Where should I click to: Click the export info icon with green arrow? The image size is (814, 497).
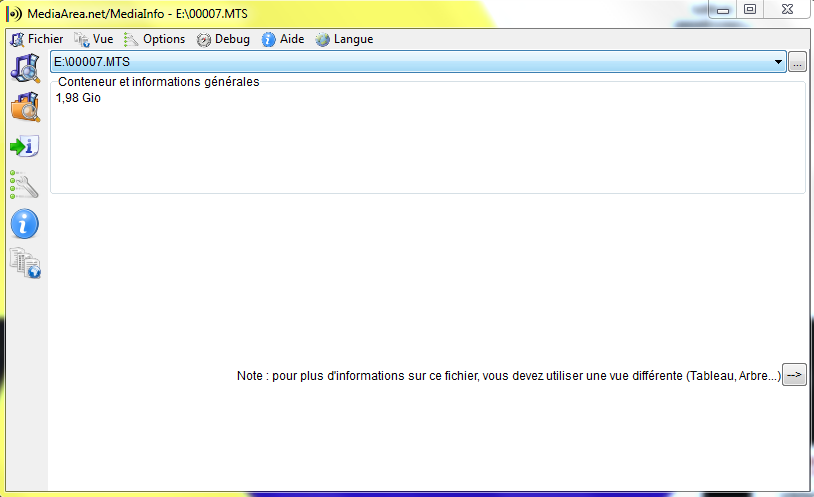tap(24, 146)
